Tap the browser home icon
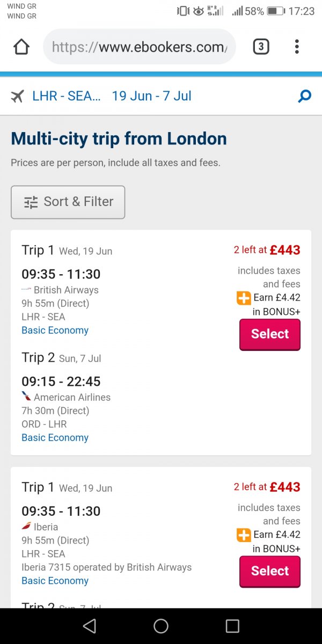Viewport: 322px width, 644px height. [21, 47]
